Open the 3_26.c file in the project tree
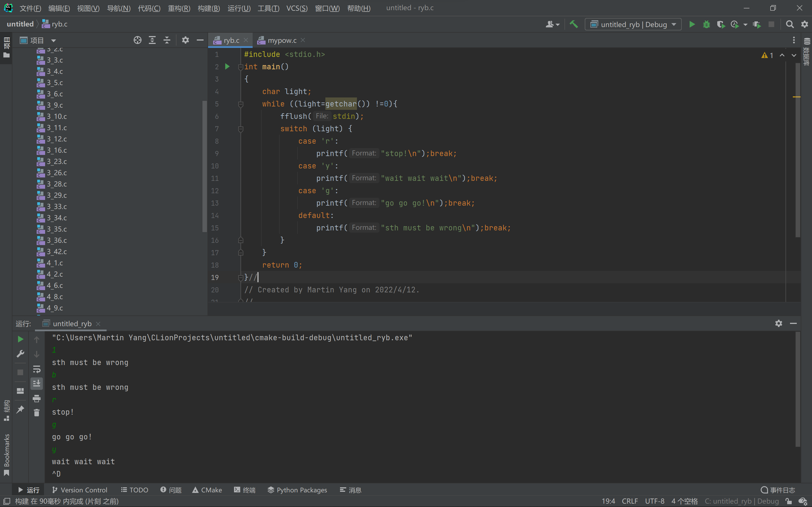Viewport: 812px width, 507px height. coord(56,173)
